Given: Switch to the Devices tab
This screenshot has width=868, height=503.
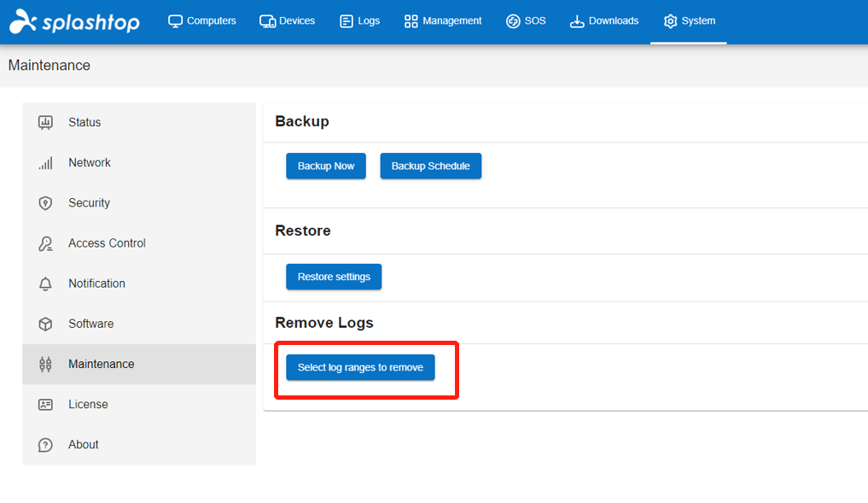Looking at the screenshot, I should (x=288, y=21).
